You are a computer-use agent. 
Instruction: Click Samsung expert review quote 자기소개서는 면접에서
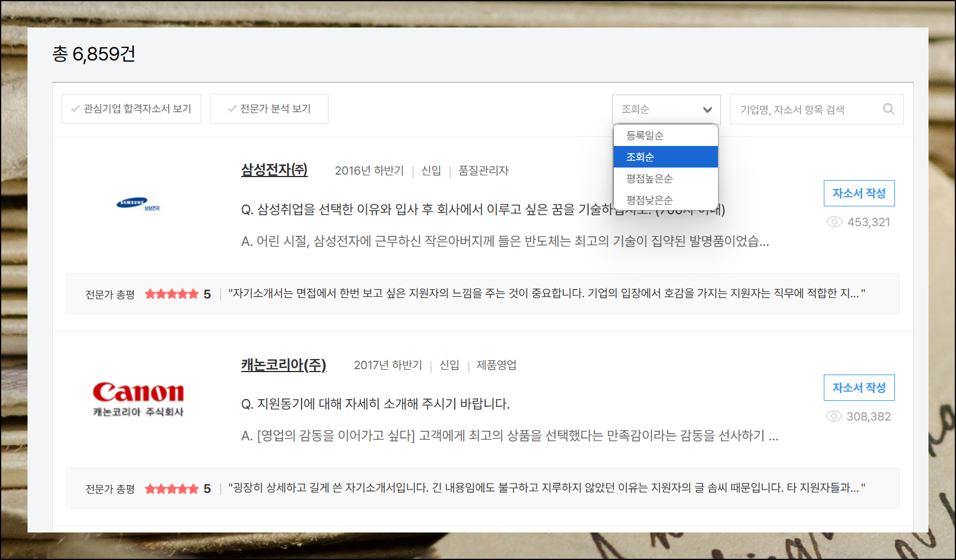tap(547, 293)
